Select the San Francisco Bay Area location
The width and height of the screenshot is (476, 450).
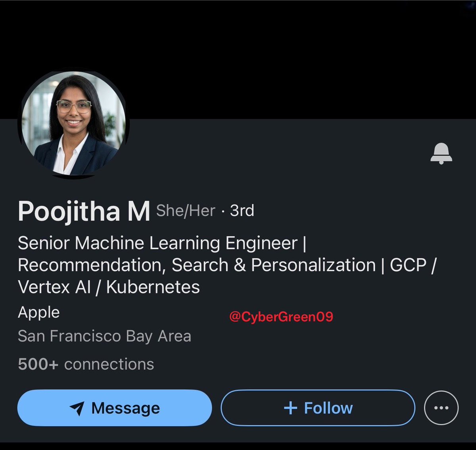click(x=105, y=336)
